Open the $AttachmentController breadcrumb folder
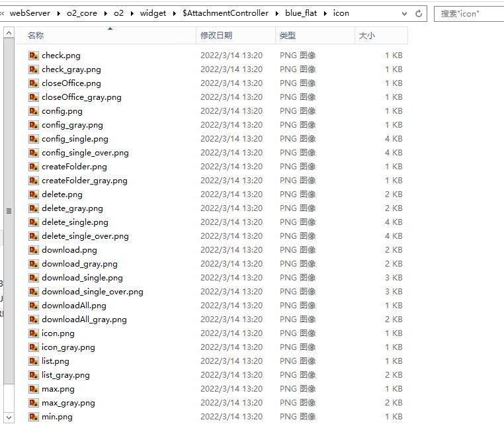This screenshot has width=504, height=430. coord(226,13)
